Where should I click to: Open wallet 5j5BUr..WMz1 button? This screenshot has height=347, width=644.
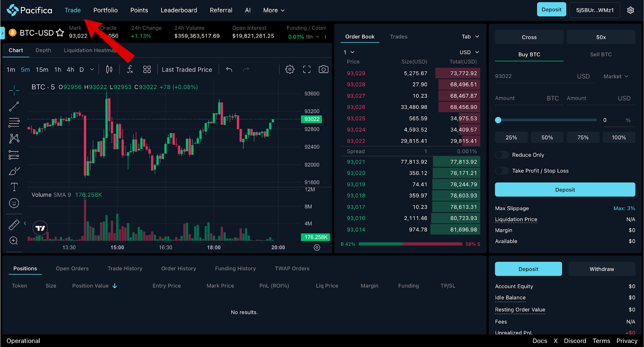(x=595, y=10)
